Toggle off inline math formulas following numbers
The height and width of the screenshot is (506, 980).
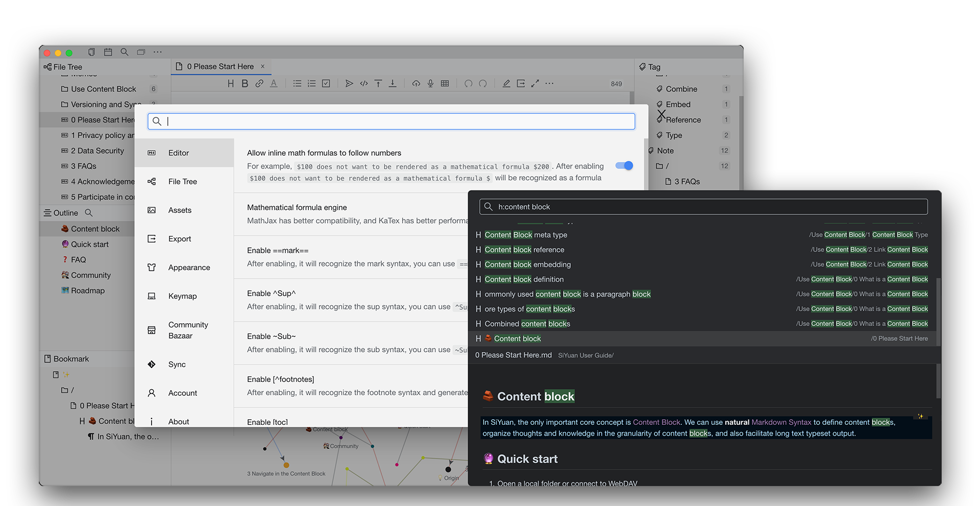624,165
